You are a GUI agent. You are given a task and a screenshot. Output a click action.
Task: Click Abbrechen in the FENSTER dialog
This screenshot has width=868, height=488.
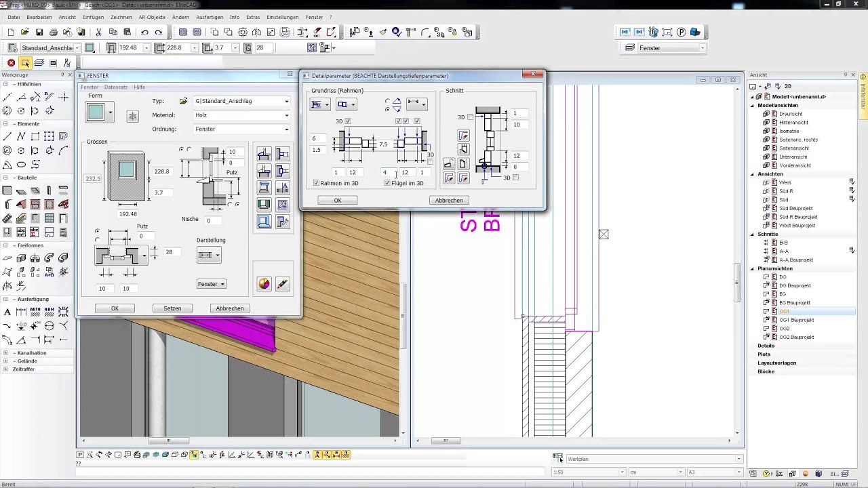(230, 308)
